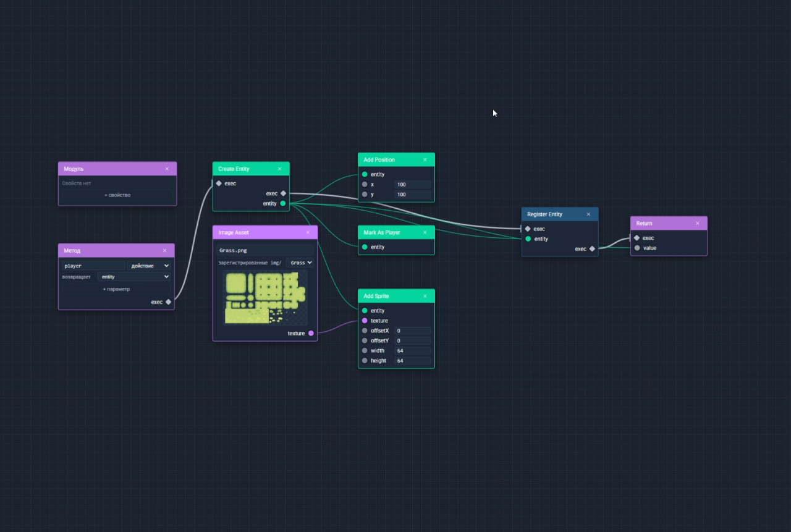Click the y input pin on Add Position
This screenshot has width=791, height=532.
click(365, 195)
